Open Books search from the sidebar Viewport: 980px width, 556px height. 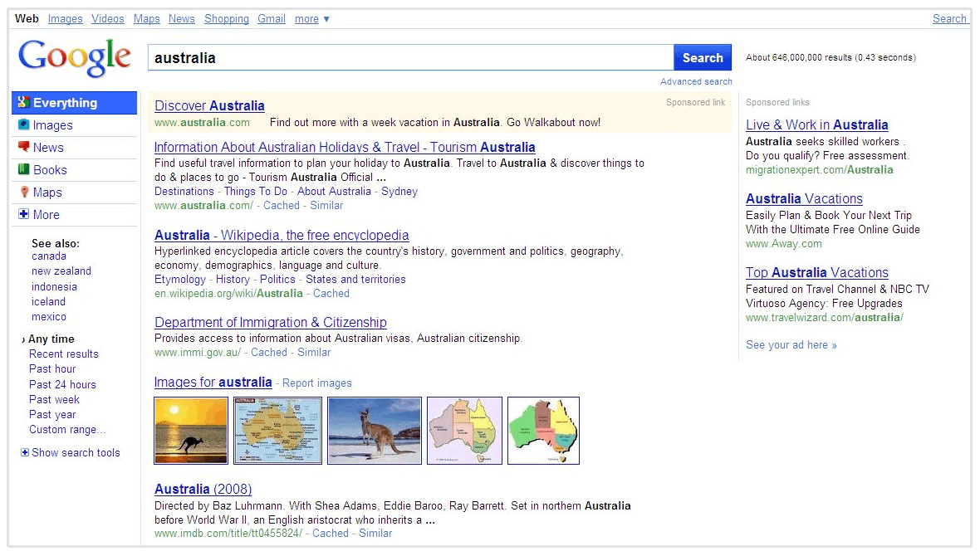[22, 169]
